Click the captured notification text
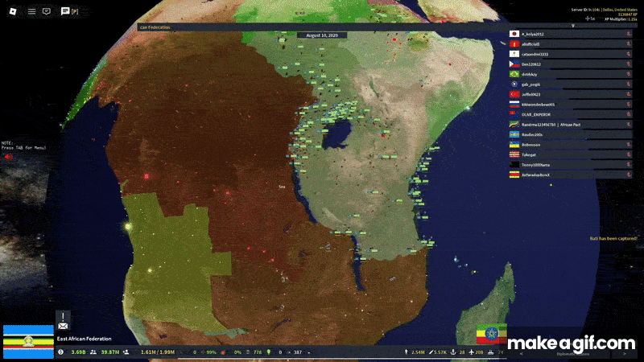The image size is (644, 362). [x=613, y=238]
